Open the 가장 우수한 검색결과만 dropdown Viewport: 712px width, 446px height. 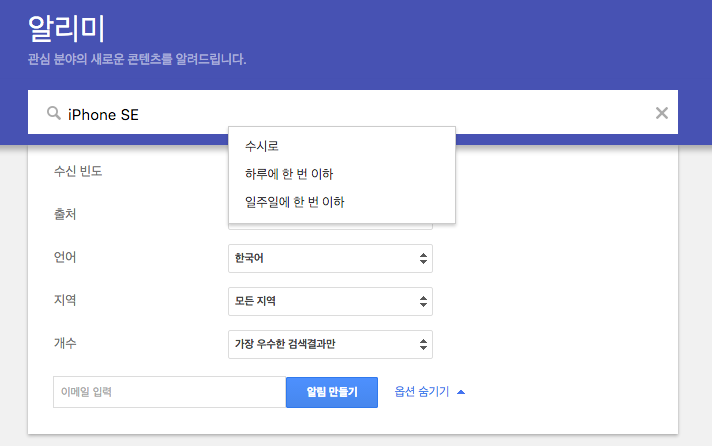pos(330,344)
